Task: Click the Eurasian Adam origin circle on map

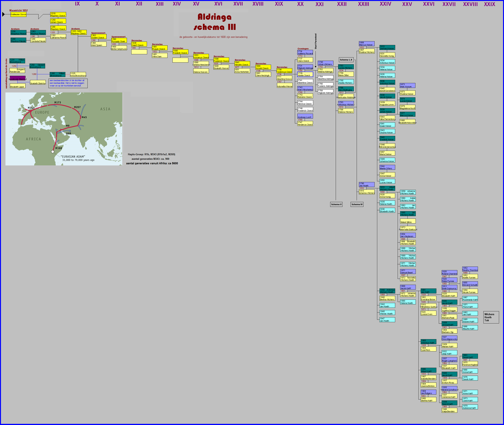Action: (53, 152)
